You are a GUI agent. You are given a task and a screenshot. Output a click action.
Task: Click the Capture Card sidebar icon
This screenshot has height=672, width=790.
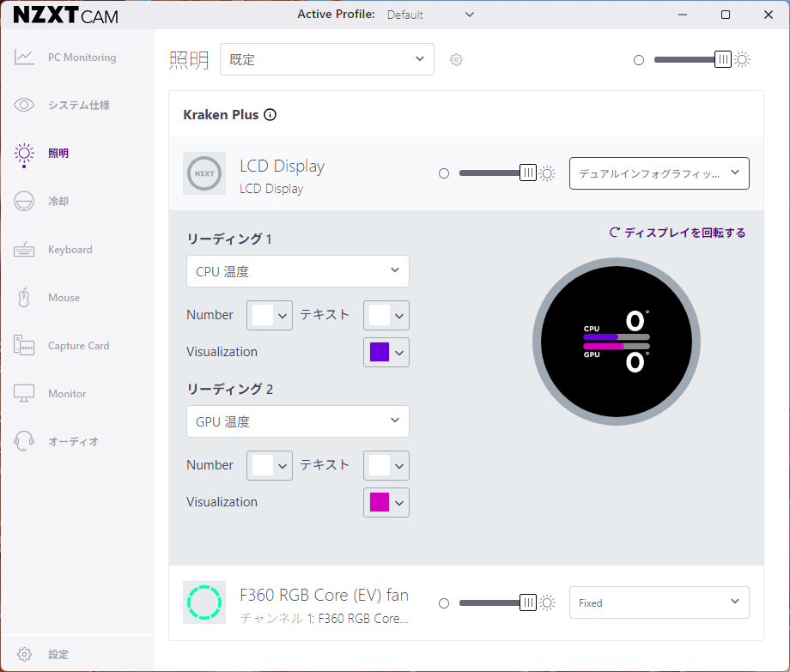24,345
